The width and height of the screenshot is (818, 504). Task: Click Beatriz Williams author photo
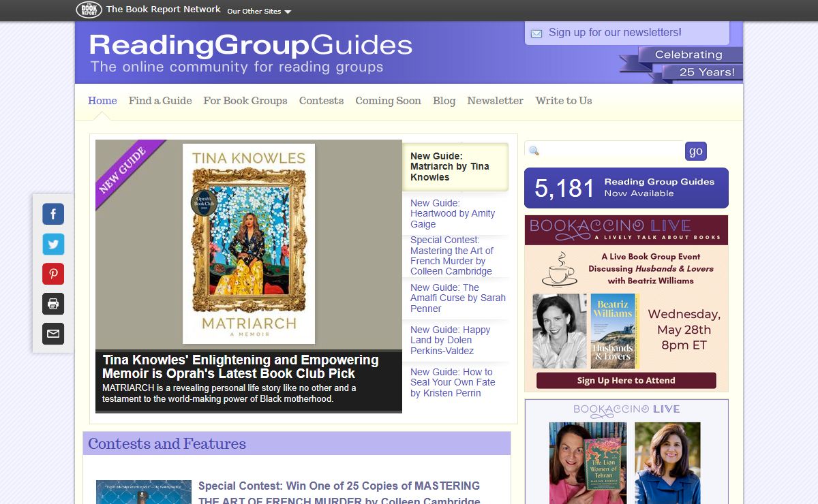coord(560,331)
